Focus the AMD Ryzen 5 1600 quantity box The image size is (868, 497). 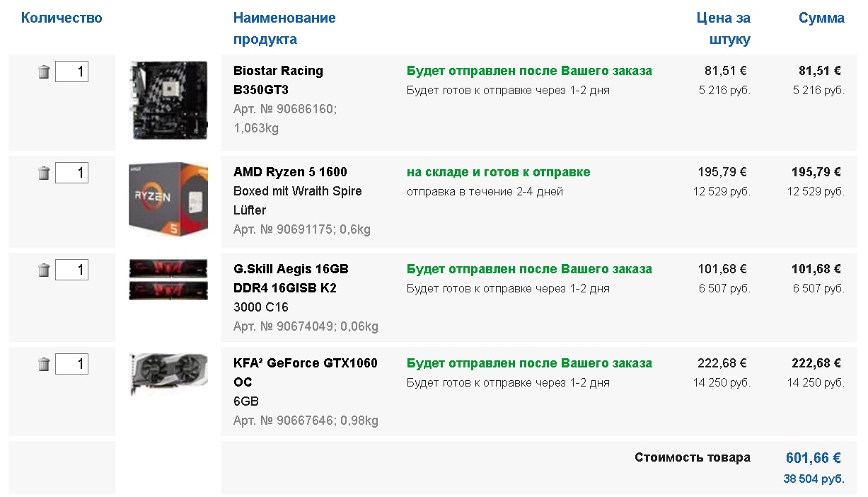pos(71,173)
